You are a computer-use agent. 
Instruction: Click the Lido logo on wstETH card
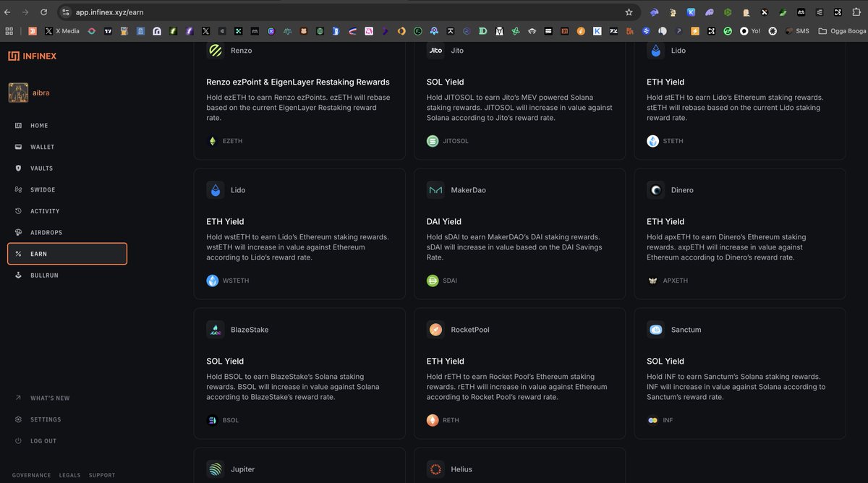coord(216,190)
